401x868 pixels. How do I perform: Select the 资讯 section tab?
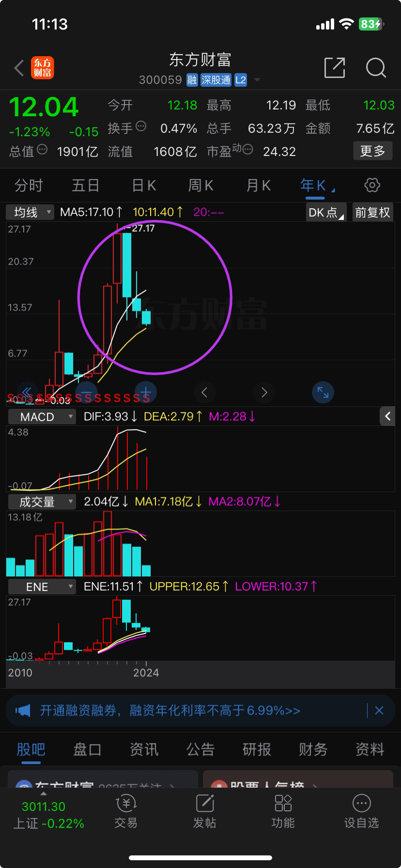[144, 749]
